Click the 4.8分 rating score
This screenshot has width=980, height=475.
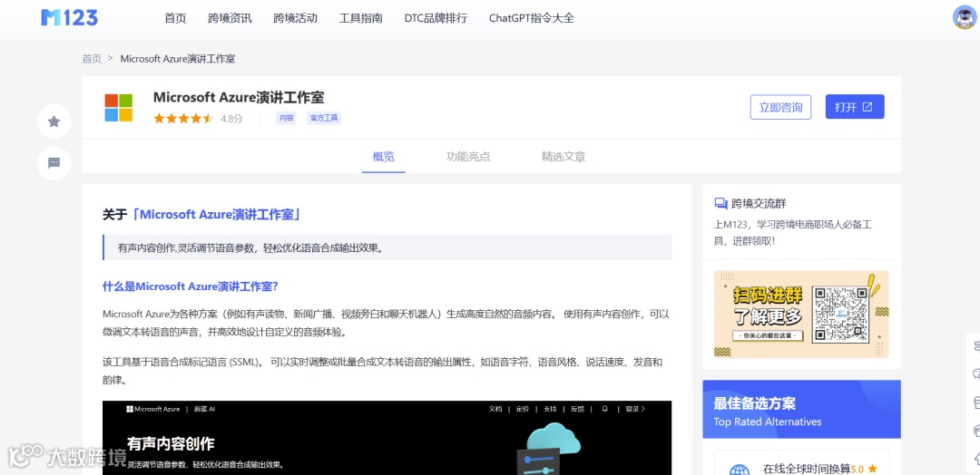point(231,119)
